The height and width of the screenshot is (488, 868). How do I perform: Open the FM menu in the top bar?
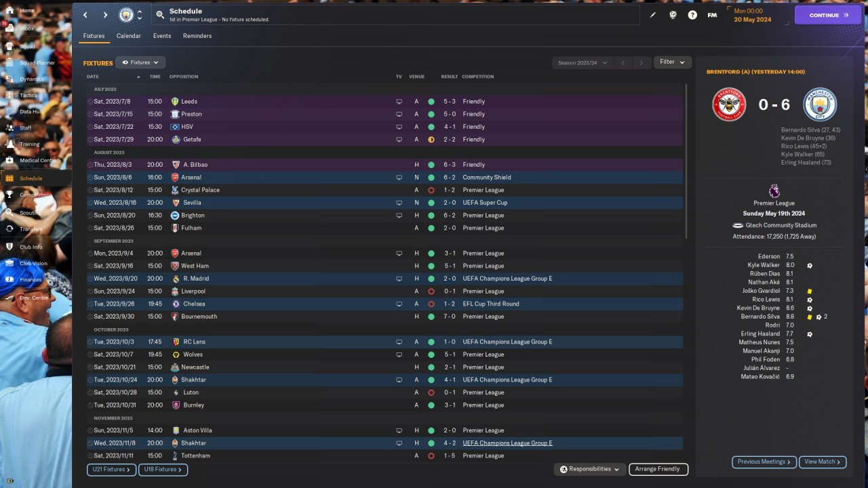click(x=712, y=15)
